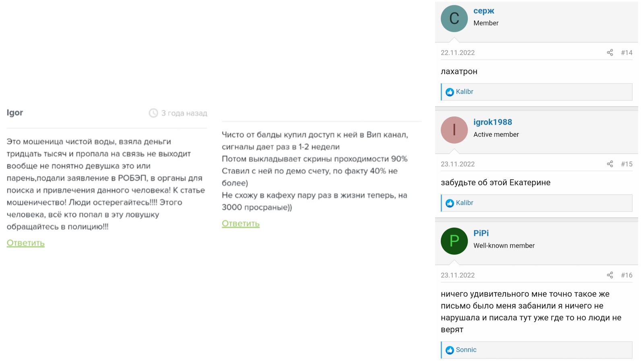Click the share icon on post #16
Viewport: 644px width, 362px height.
coord(610,275)
